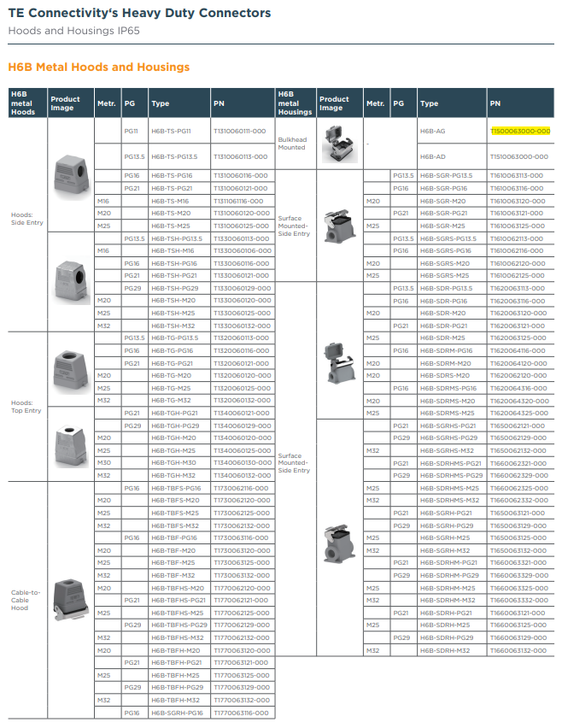
Task: Click part number T1510063000-000
Action: pyautogui.click(x=518, y=156)
